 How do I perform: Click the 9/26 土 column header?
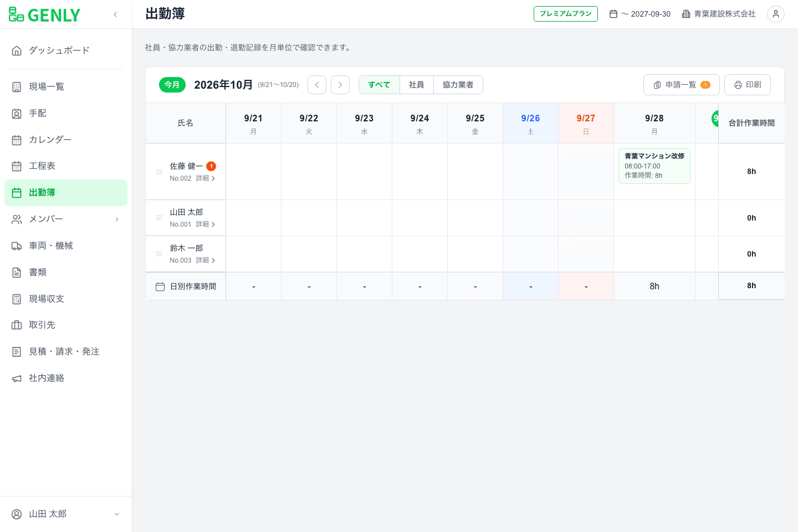(530, 123)
